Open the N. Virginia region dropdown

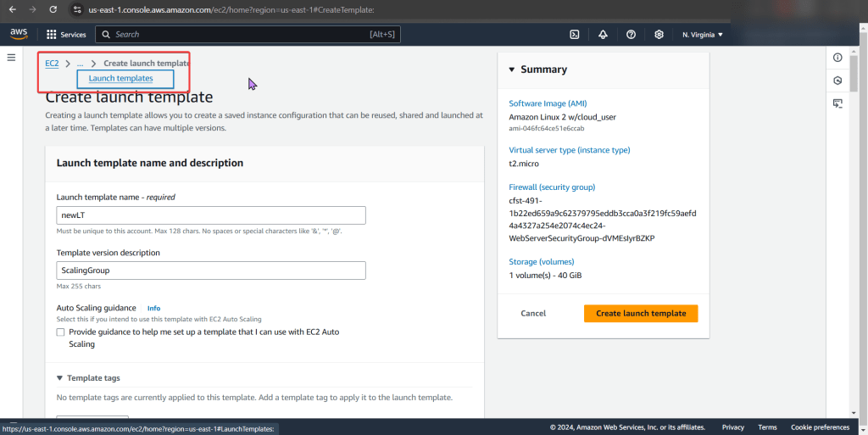click(702, 35)
